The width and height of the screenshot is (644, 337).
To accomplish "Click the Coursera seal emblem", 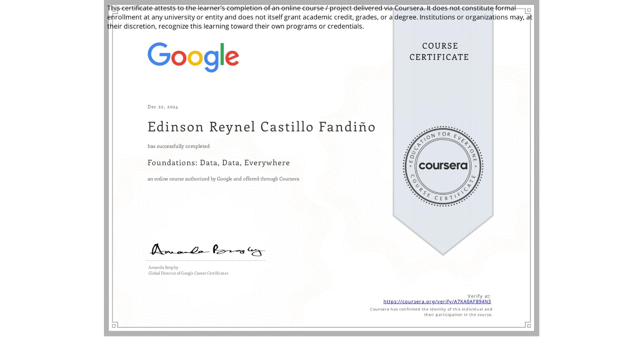I will point(443,166).
